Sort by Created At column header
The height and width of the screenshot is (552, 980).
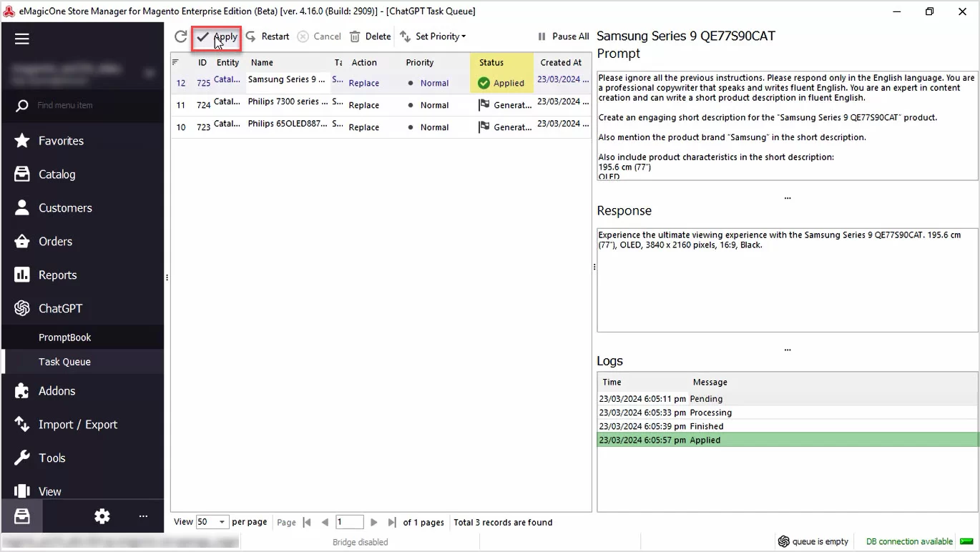click(561, 62)
